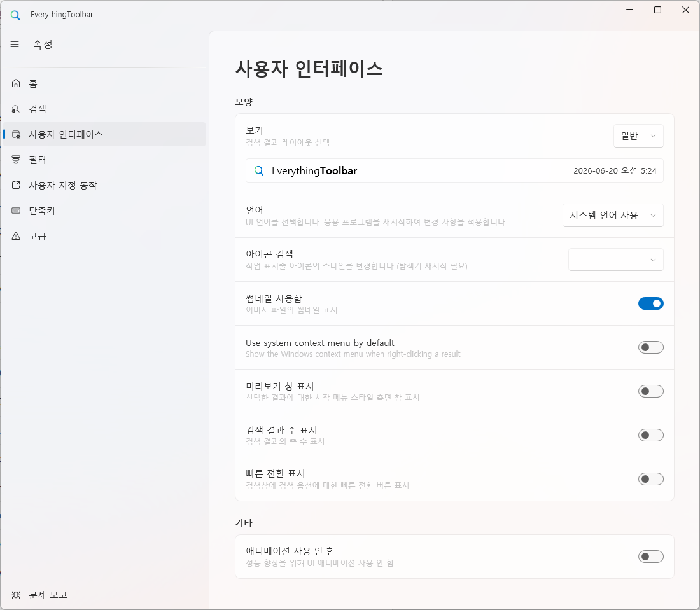Go to the 필터 settings page

click(x=104, y=160)
